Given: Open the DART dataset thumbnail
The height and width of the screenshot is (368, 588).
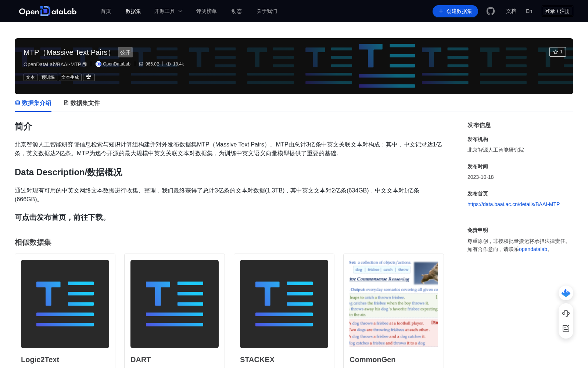Looking at the screenshot, I should [x=175, y=304].
